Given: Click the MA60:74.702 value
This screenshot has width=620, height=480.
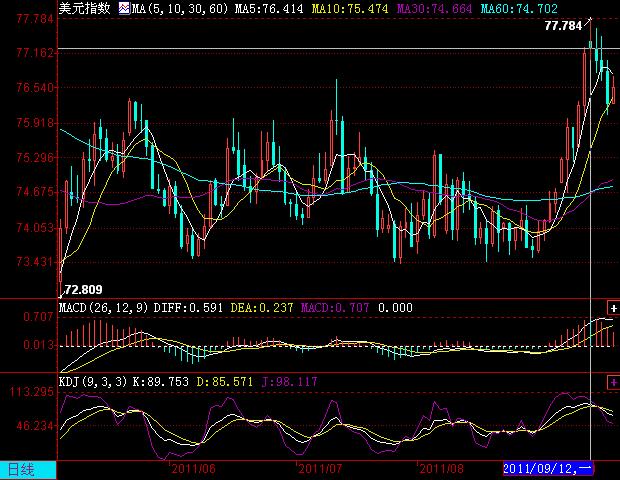Looking at the screenshot, I should pos(519,8).
